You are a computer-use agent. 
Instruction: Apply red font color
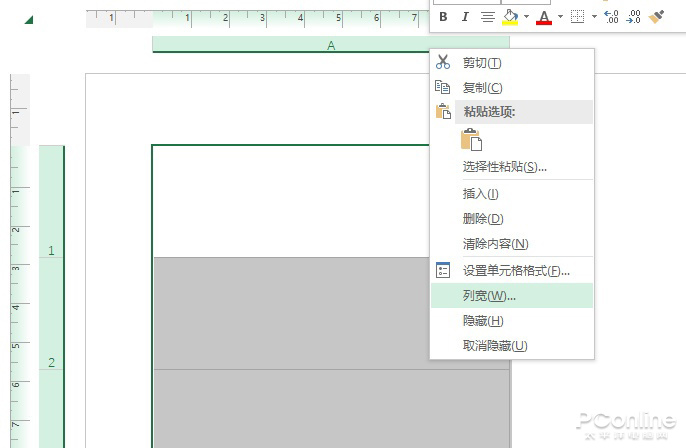(x=544, y=17)
